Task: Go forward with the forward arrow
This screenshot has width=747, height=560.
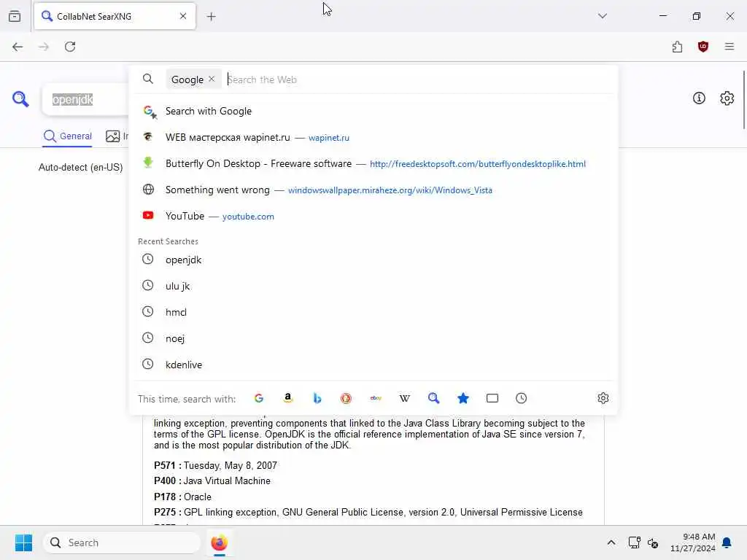Action: pyautogui.click(x=44, y=47)
